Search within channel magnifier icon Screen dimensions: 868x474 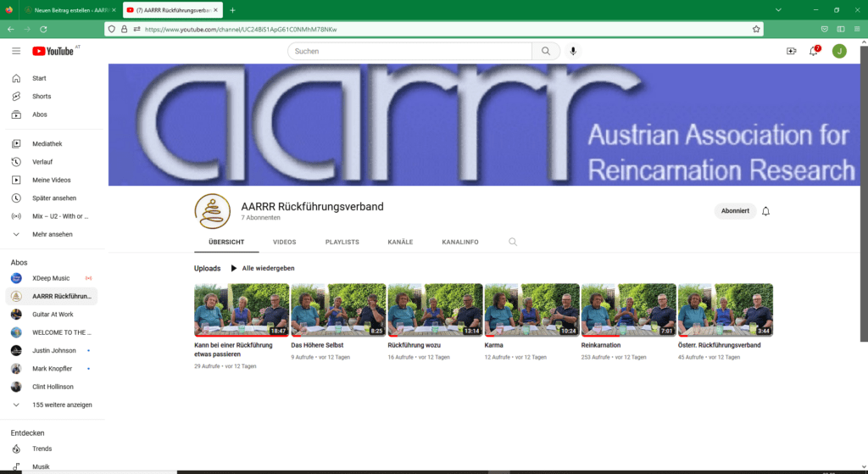pyautogui.click(x=513, y=242)
